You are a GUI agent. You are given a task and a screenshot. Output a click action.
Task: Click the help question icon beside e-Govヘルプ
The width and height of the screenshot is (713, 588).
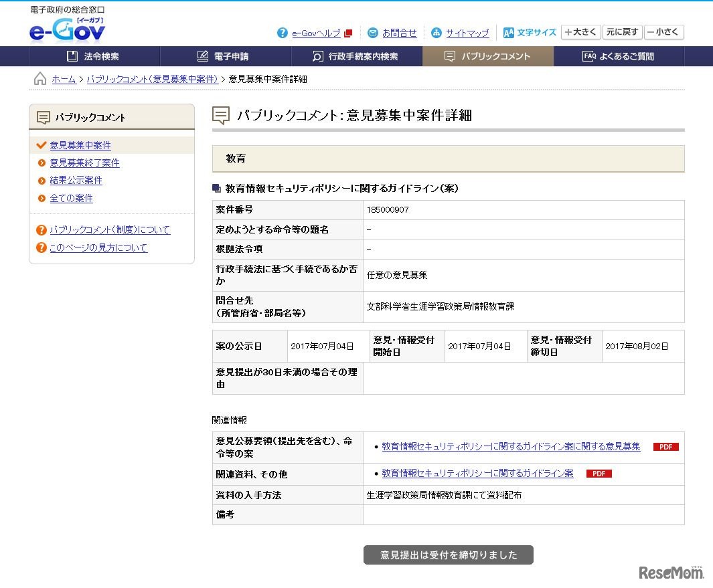[282, 33]
